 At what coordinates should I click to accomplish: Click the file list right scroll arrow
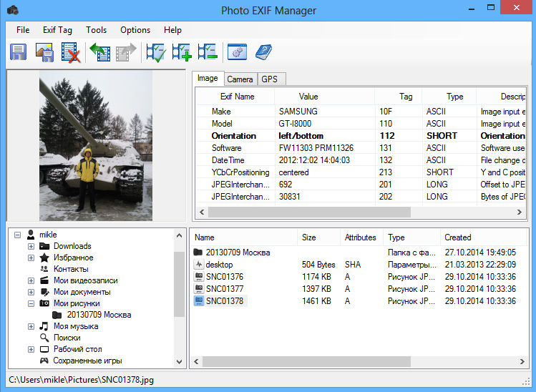pos(522,361)
